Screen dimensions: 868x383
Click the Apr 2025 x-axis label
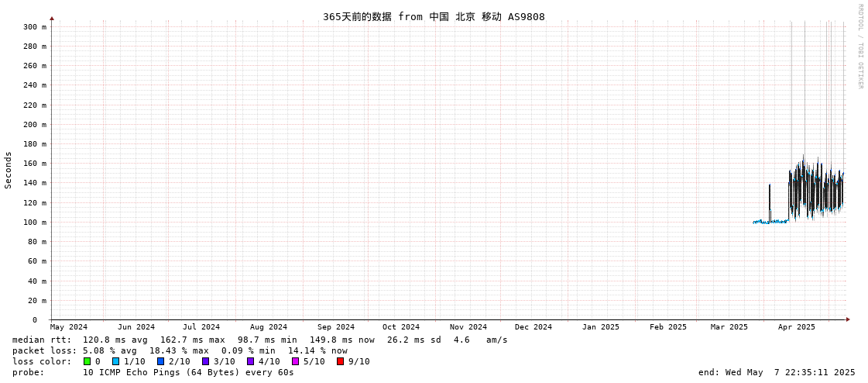click(797, 327)
